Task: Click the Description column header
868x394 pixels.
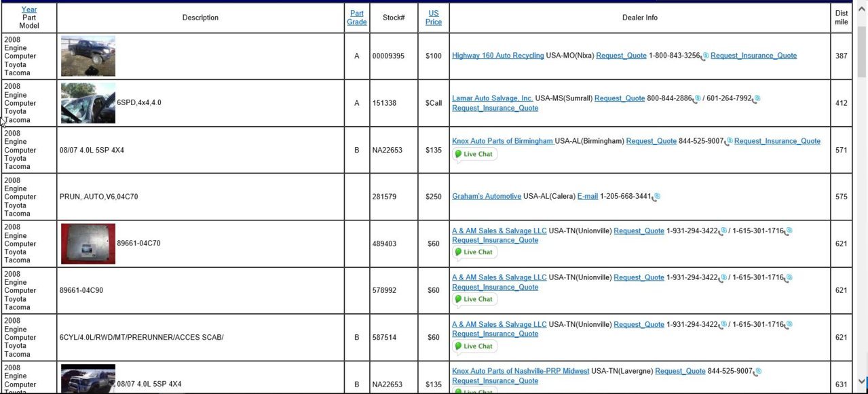Action: (x=200, y=18)
